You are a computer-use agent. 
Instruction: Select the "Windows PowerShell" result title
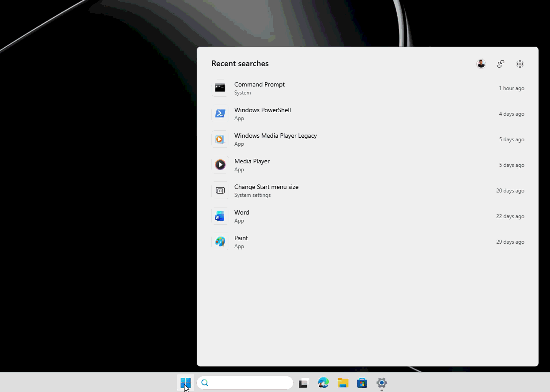263,110
